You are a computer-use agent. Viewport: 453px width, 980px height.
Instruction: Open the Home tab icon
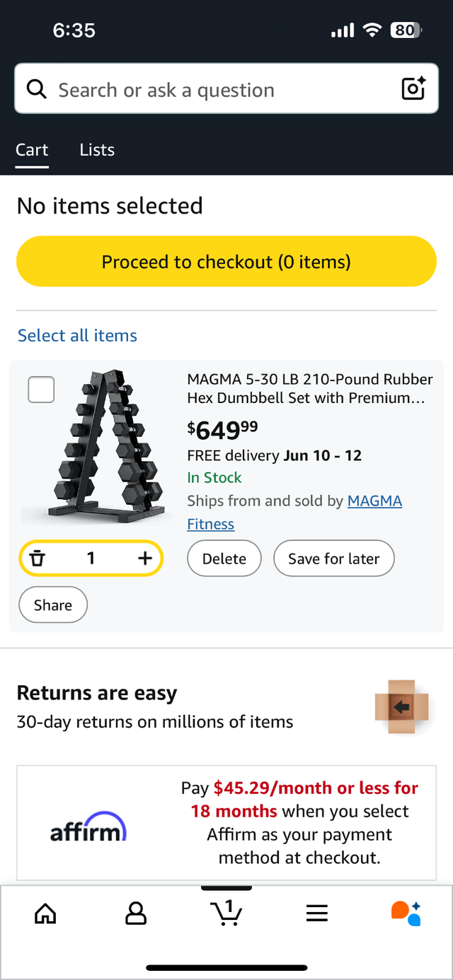click(45, 914)
